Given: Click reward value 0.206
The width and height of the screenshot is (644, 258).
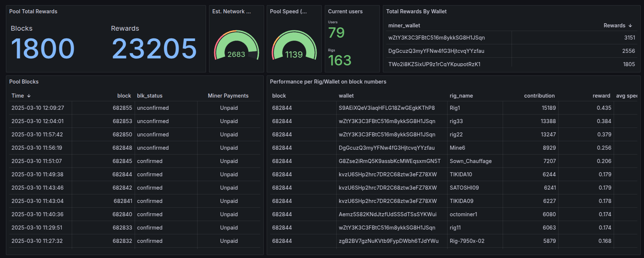Looking at the screenshot, I should click(604, 161).
